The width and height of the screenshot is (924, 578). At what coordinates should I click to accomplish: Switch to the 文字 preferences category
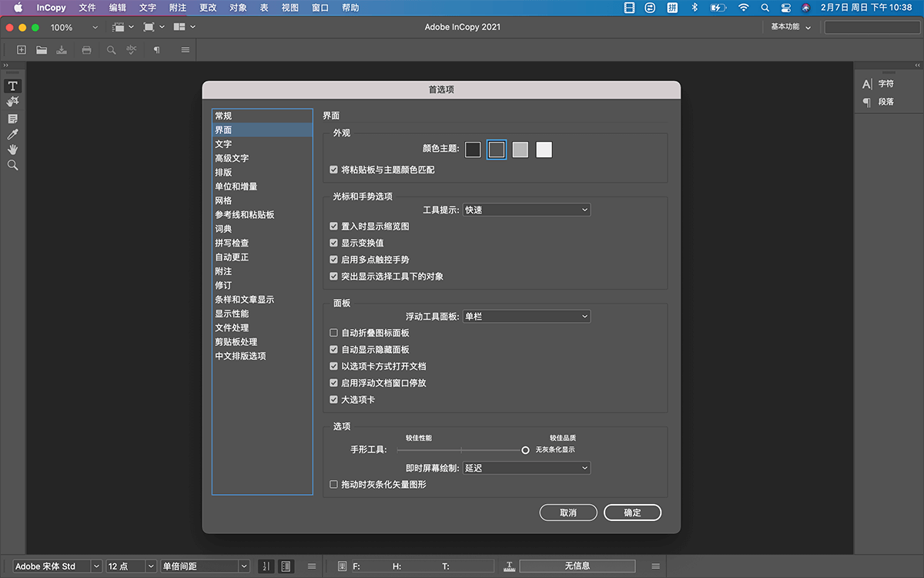223,143
